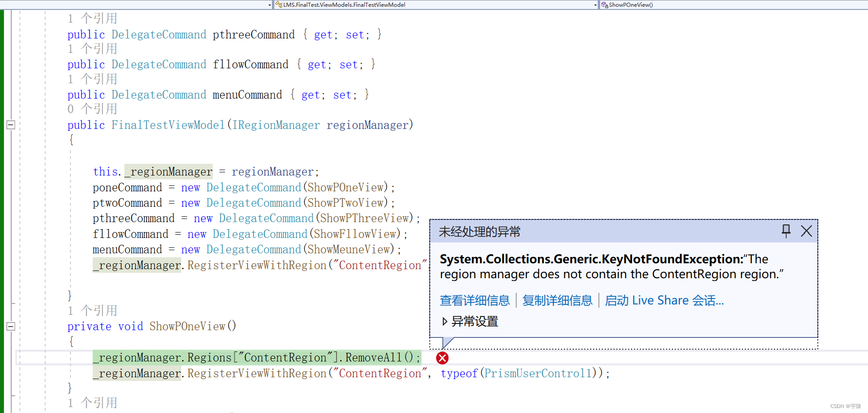The height and width of the screenshot is (413, 868).
Task: Open the leftmost project navigation dropdown arrow
Action: 270,5
